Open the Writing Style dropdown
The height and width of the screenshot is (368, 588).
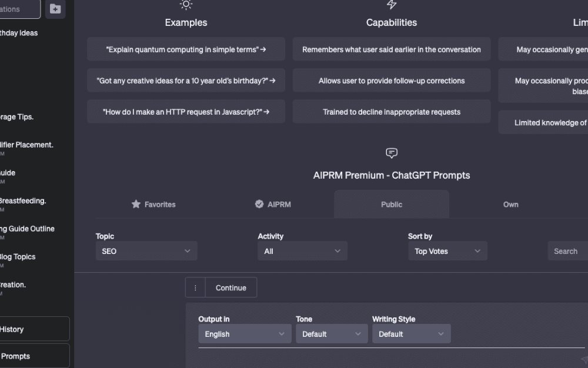(x=411, y=333)
